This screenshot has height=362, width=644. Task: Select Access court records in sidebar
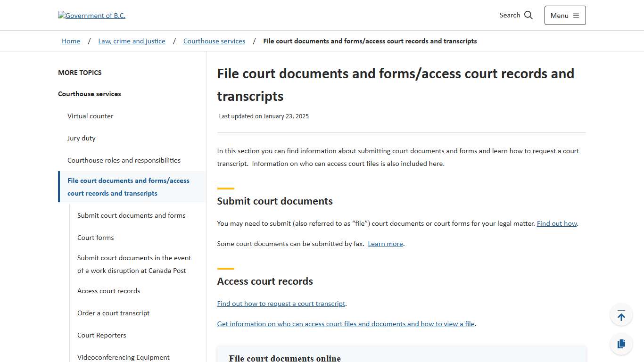tap(108, 291)
